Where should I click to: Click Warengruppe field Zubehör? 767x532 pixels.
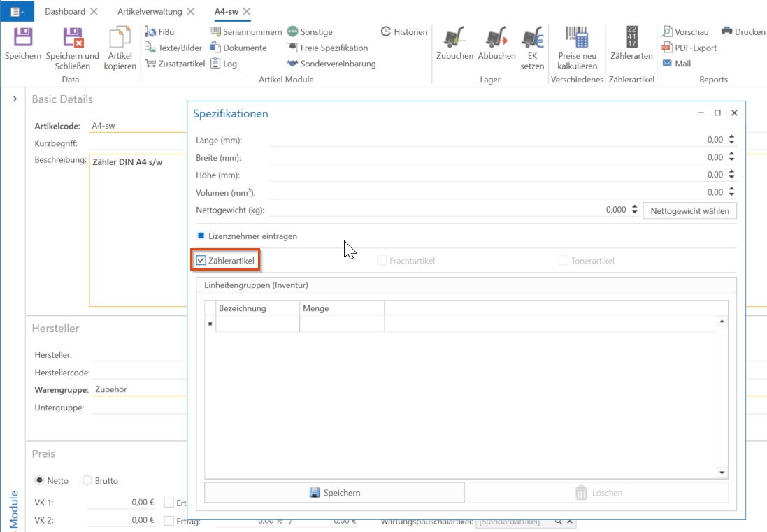pyautogui.click(x=140, y=389)
